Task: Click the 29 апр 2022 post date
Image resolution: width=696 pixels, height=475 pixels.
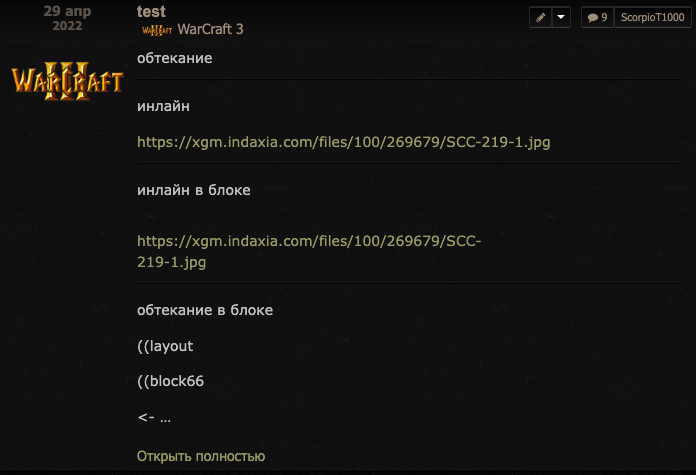Action: tap(67, 17)
